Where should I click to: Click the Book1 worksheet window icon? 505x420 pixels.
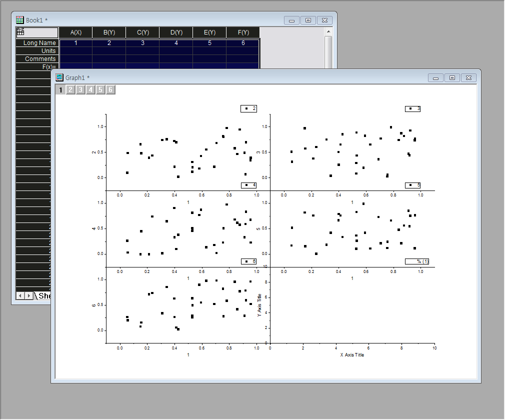coord(20,20)
